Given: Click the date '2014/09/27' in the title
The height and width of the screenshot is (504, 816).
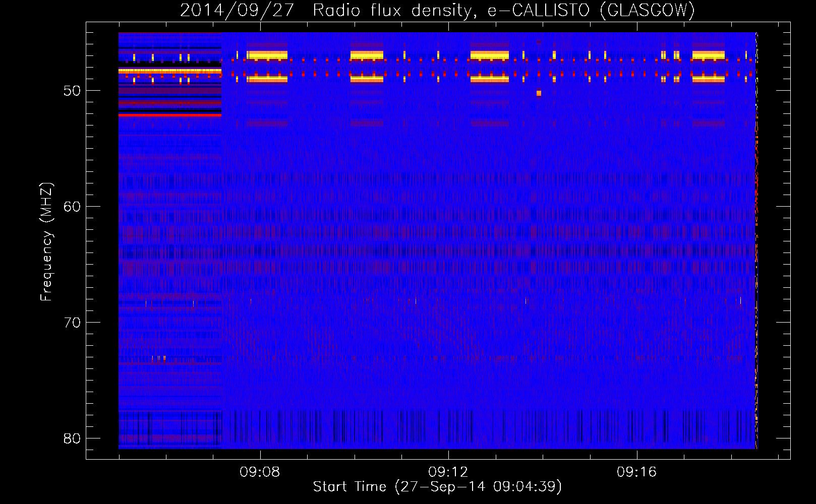Looking at the screenshot, I should click(x=237, y=10).
